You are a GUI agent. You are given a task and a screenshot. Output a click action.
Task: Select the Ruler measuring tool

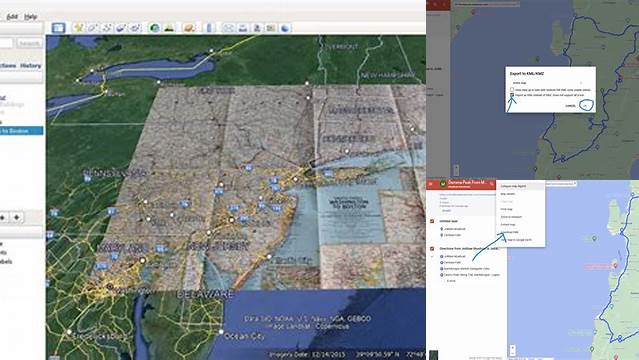209,28
